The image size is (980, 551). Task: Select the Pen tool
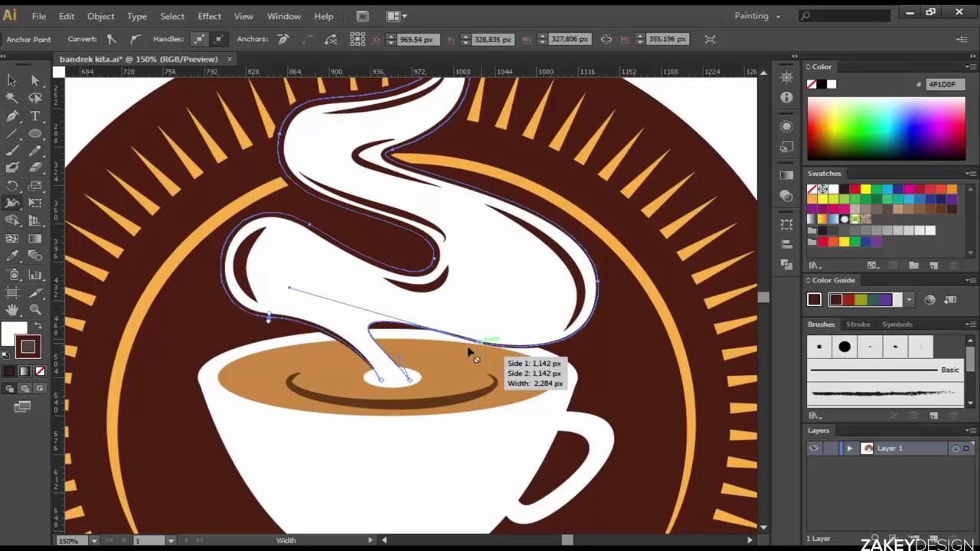(x=12, y=116)
